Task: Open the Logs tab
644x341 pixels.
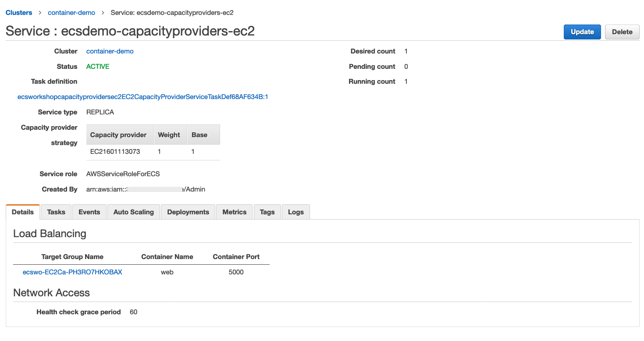Action: pyautogui.click(x=295, y=212)
